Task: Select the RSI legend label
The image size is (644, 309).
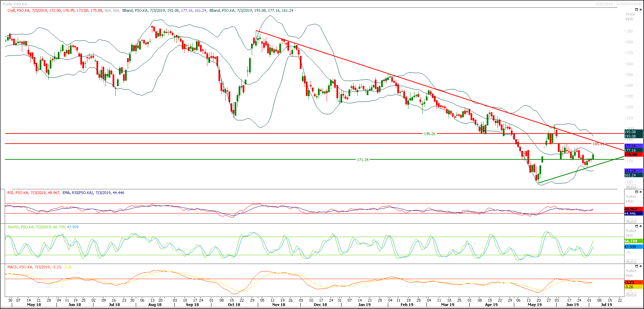Action: click(x=10, y=193)
